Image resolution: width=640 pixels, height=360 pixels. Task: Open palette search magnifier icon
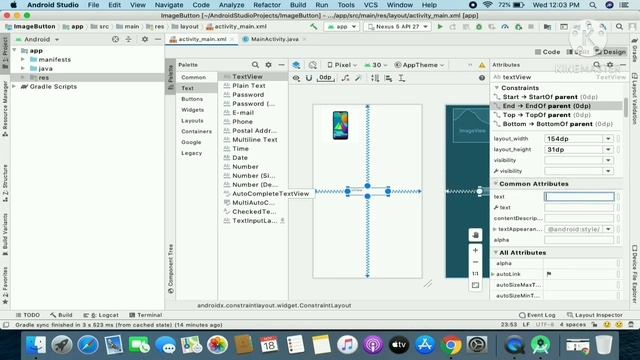[x=255, y=65]
